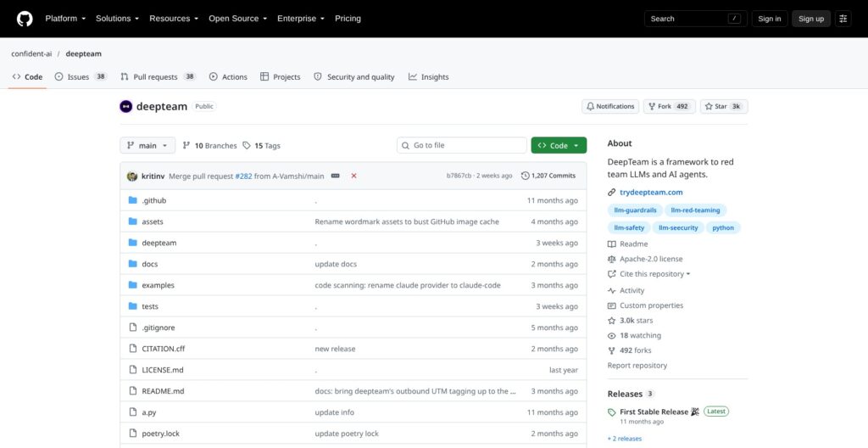Image resolution: width=868 pixels, height=448 pixels.
Task: Click the llm-guardrails topic tag
Action: pyautogui.click(x=635, y=210)
